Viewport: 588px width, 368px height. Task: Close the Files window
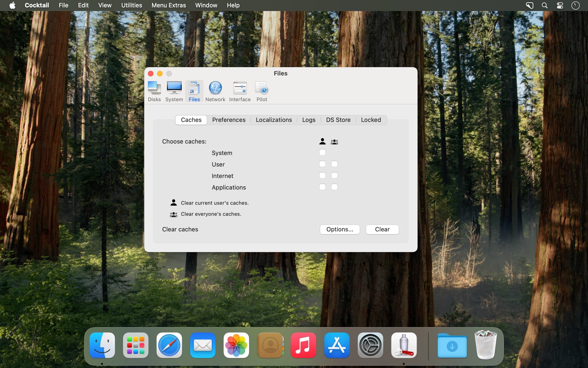click(x=151, y=74)
